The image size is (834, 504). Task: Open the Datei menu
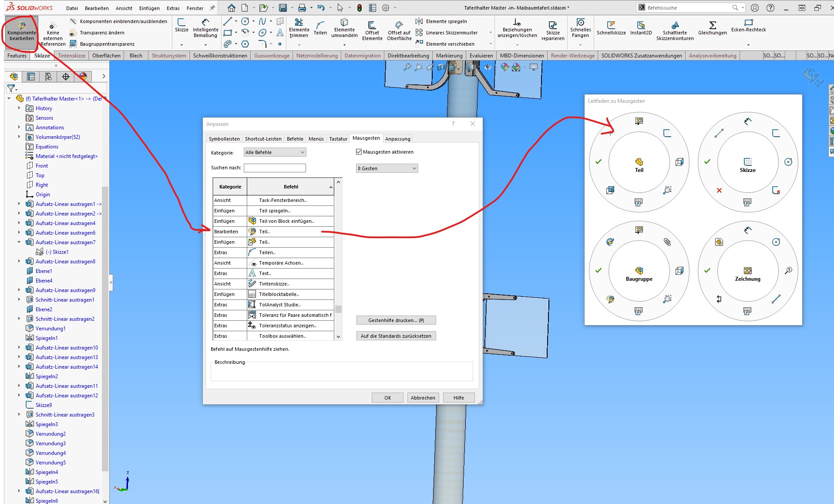pyautogui.click(x=72, y=8)
